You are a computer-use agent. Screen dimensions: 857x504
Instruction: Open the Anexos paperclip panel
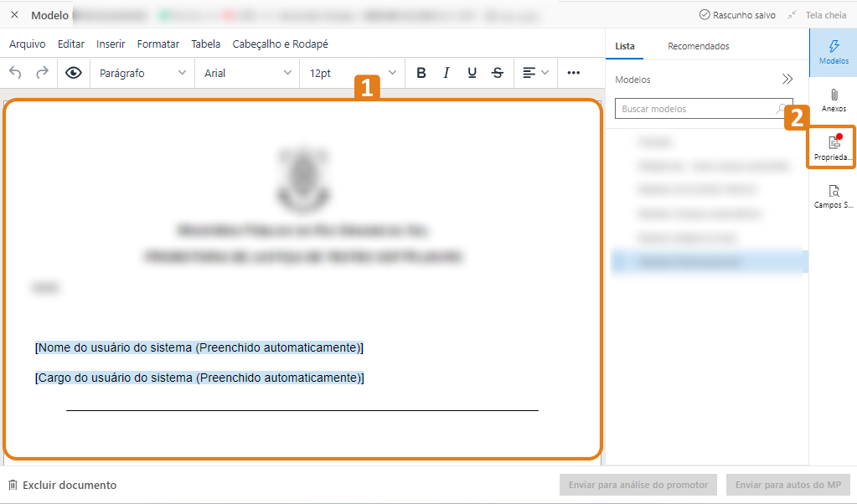(x=834, y=100)
